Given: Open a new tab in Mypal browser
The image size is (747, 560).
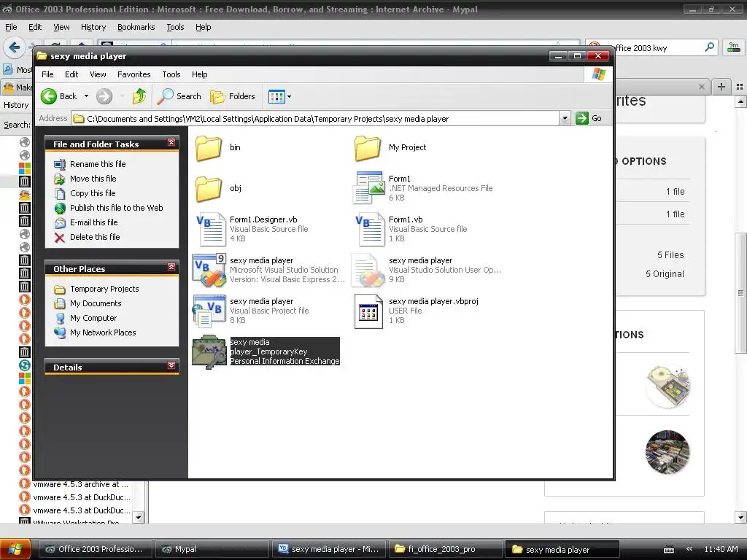Looking at the screenshot, I should click(721, 87).
